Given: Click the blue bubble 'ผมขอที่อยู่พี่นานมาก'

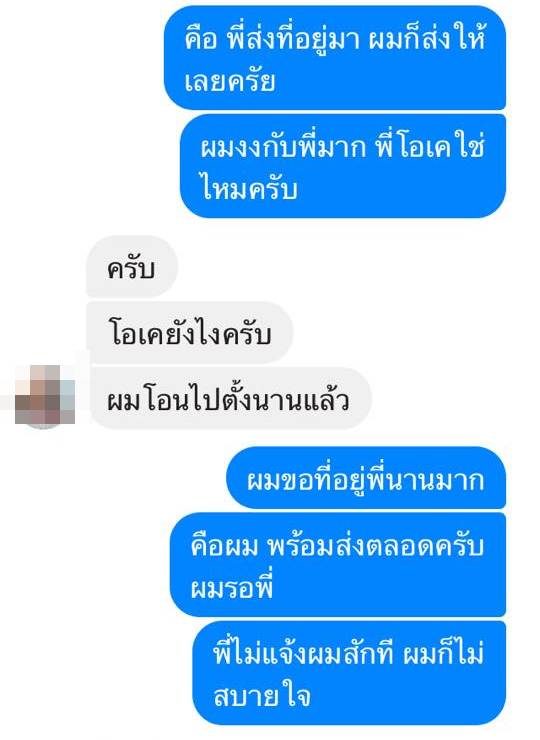Looking at the screenshot, I should click(x=366, y=478).
